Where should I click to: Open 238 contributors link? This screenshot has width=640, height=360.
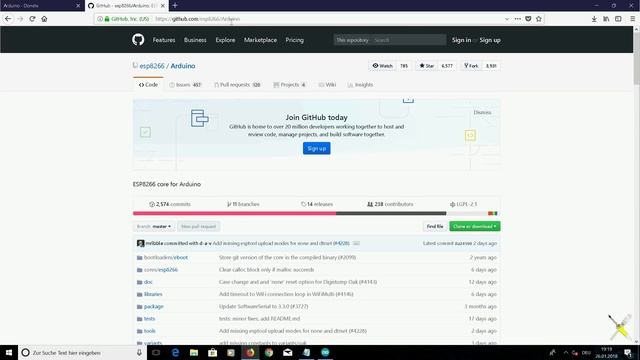pos(390,204)
